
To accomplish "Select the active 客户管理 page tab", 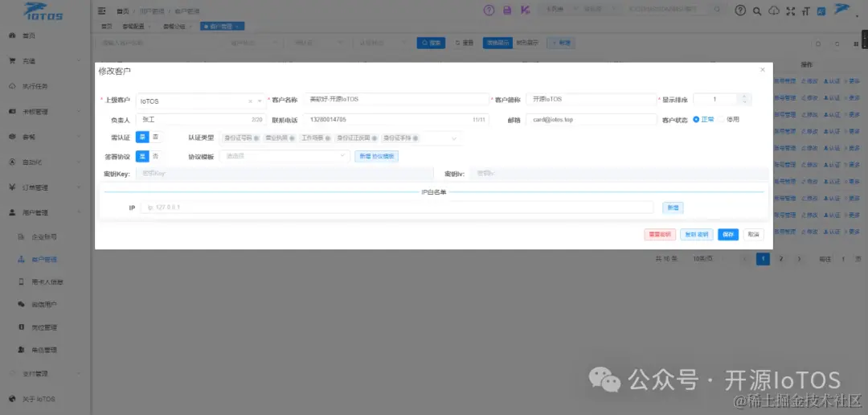I will (222, 27).
